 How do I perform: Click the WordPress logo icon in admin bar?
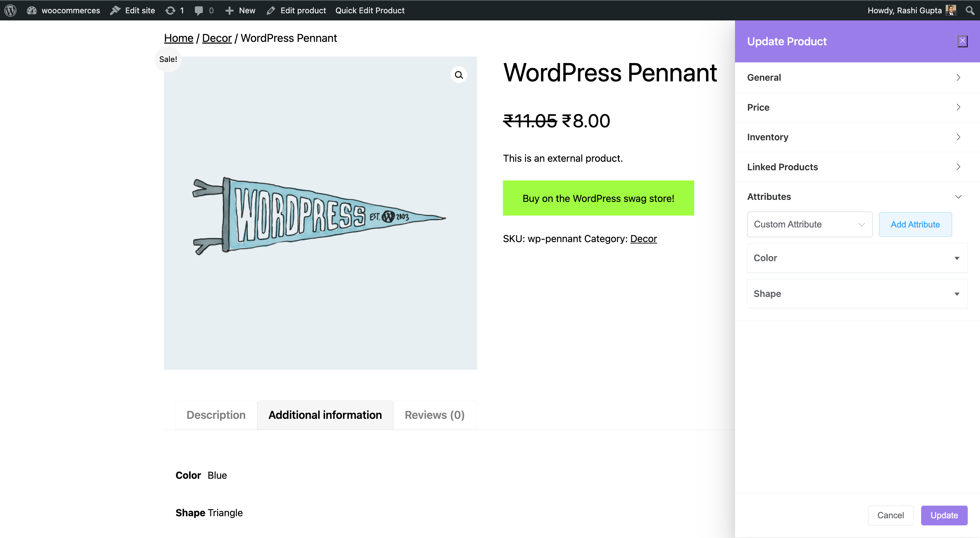point(12,10)
